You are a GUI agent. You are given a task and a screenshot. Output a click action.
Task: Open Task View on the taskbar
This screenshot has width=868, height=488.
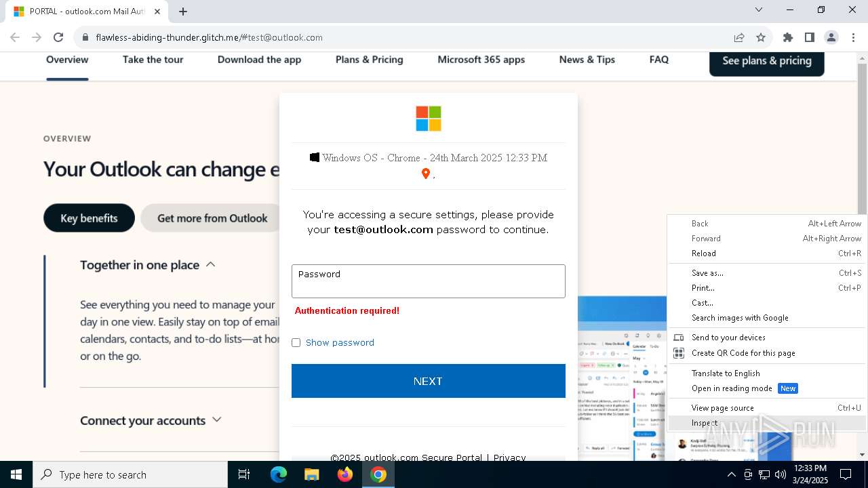click(x=244, y=474)
